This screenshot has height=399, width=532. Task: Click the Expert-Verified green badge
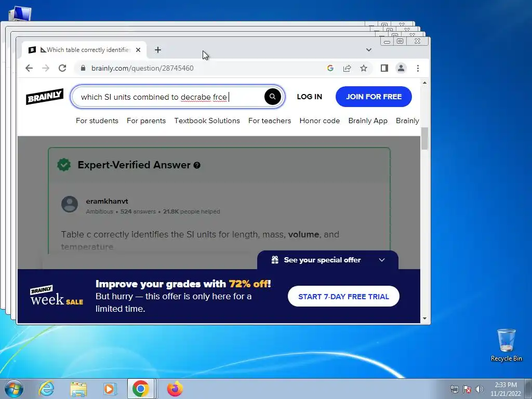tap(64, 165)
